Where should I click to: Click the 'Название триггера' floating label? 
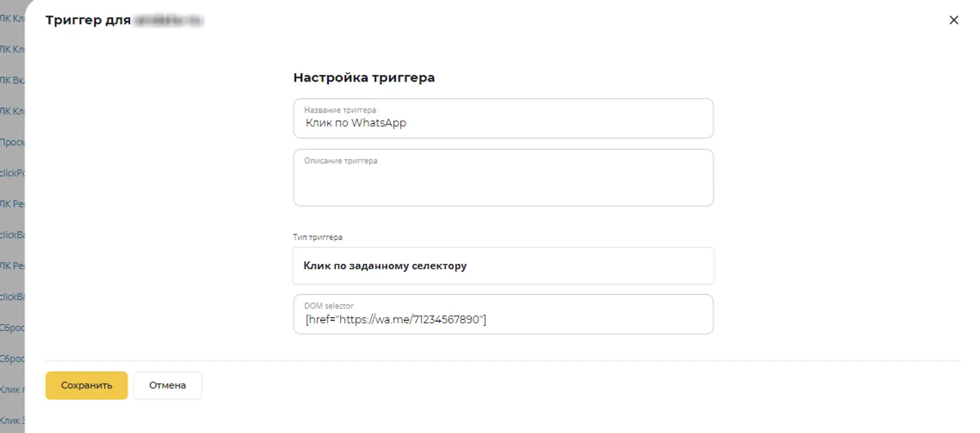pyautogui.click(x=340, y=110)
